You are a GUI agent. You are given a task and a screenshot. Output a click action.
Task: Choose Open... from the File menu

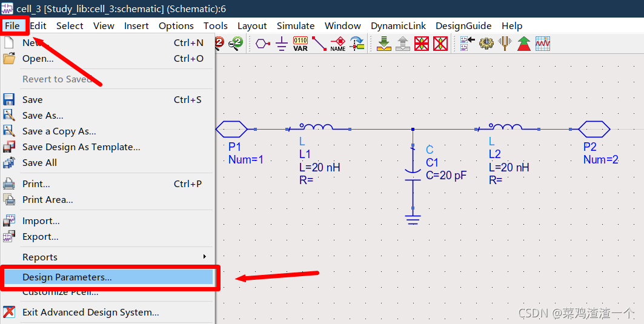(x=108, y=59)
